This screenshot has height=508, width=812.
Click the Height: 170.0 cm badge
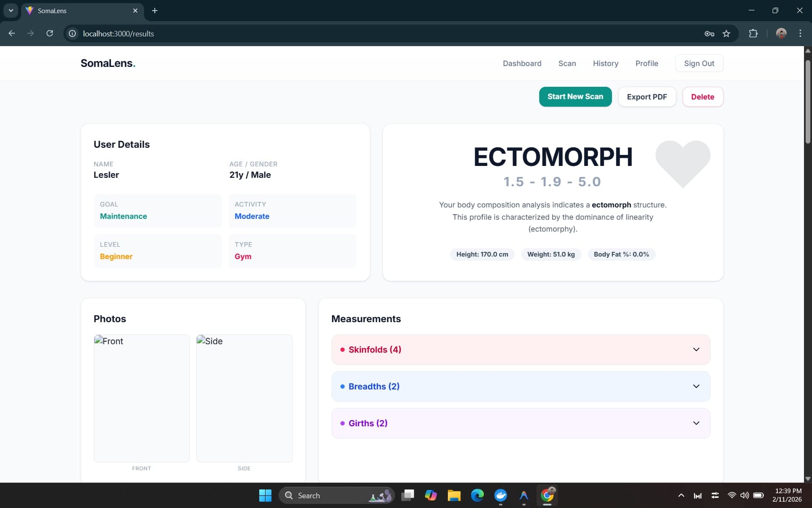[x=482, y=254]
